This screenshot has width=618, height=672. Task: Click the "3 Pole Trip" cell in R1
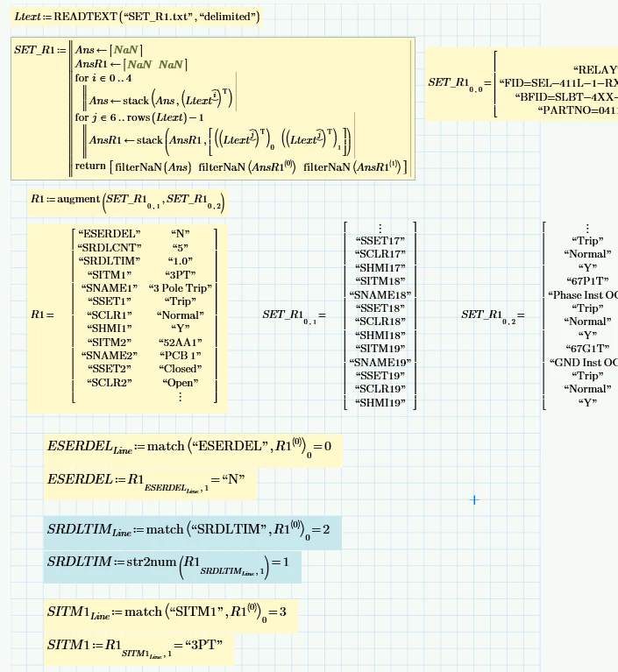[x=180, y=288]
